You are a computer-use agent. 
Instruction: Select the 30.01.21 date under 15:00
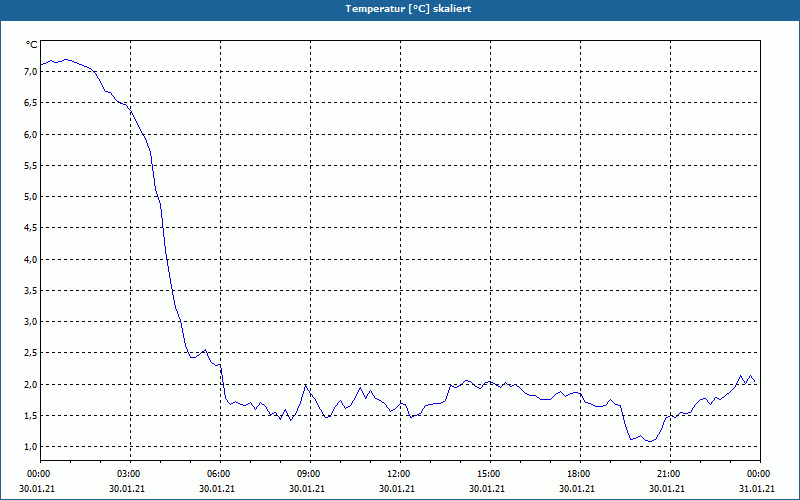[487, 489]
